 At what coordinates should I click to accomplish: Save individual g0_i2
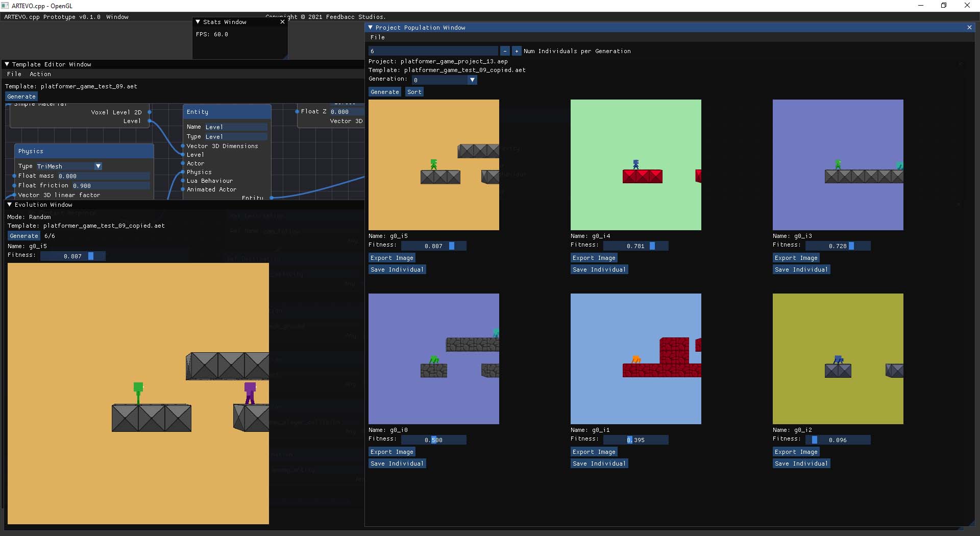tap(801, 464)
